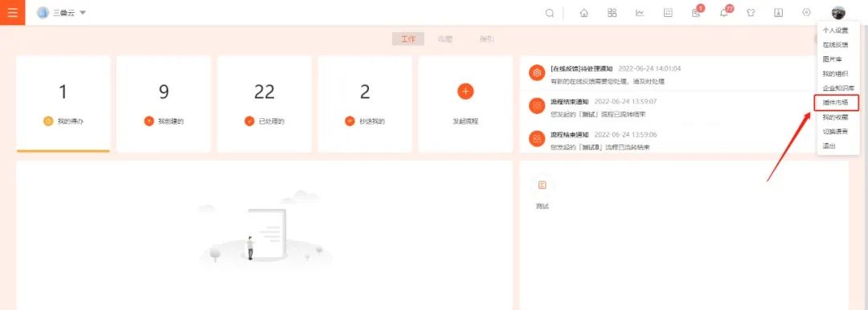The image size is (868, 310).
Task: Click the 测试 shortcut icon
Action: (542, 186)
